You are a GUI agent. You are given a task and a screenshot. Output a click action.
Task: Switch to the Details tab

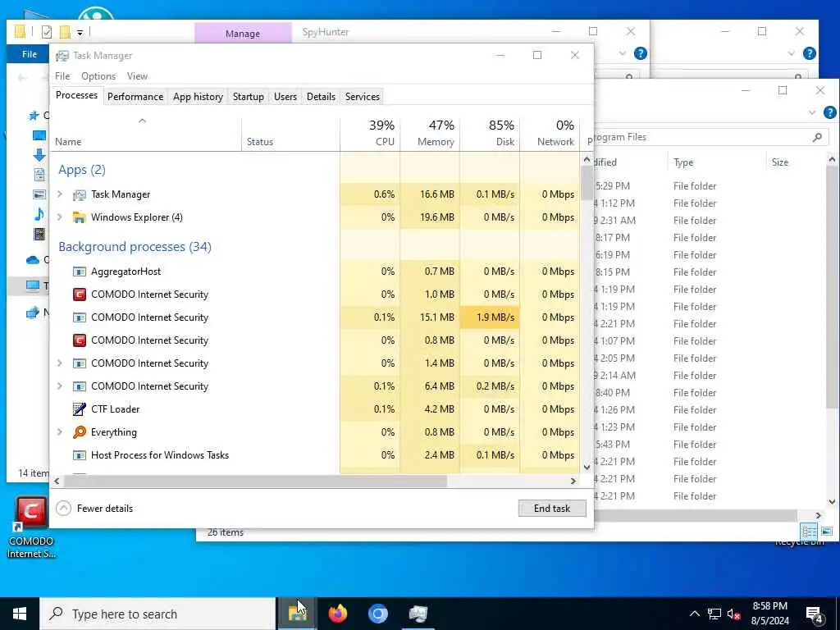(321, 97)
